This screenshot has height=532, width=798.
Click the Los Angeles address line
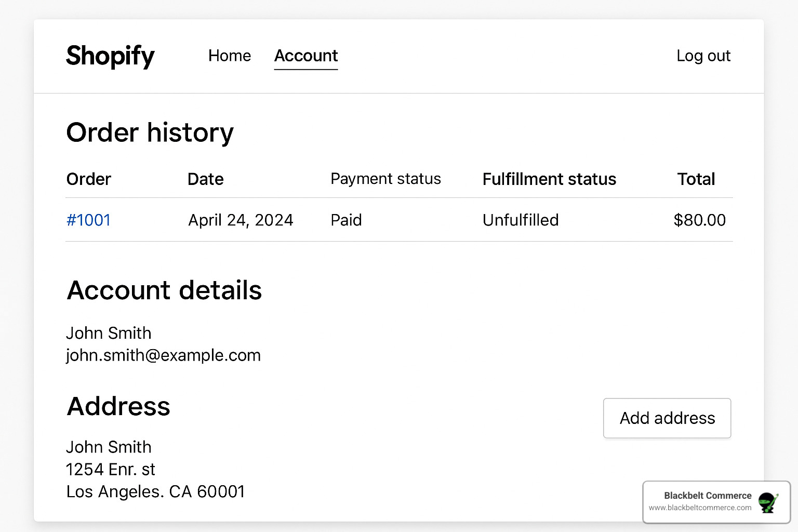[x=155, y=491]
